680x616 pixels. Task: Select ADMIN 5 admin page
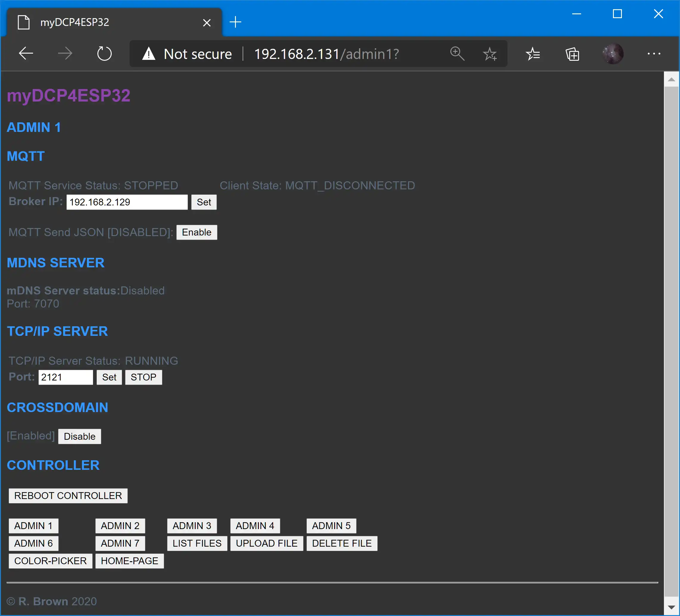330,525
